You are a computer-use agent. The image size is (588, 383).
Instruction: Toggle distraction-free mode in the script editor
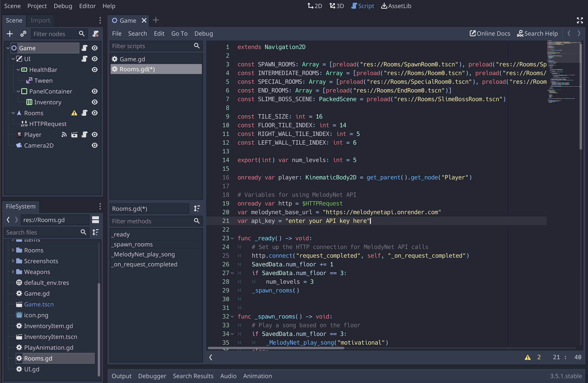click(580, 20)
